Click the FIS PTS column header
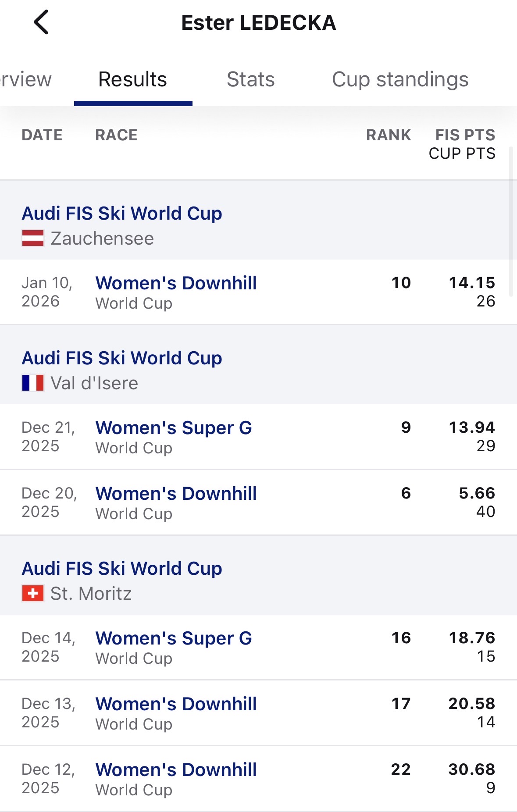The height and width of the screenshot is (812, 517). (x=465, y=135)
